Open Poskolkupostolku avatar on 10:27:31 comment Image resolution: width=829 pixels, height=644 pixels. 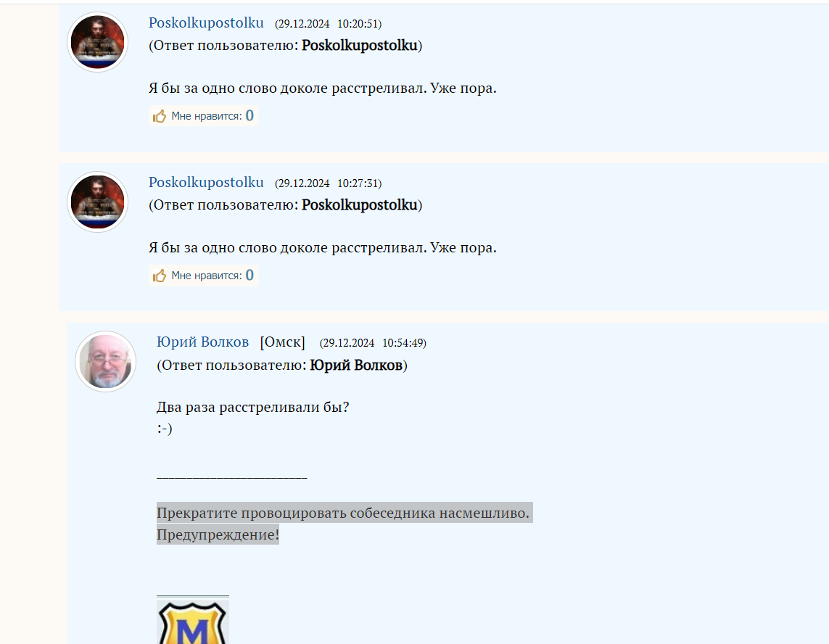tap(98, 202)
